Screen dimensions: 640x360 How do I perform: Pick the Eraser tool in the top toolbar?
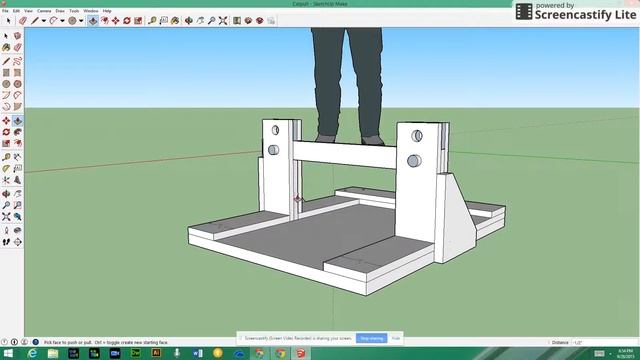23,20
